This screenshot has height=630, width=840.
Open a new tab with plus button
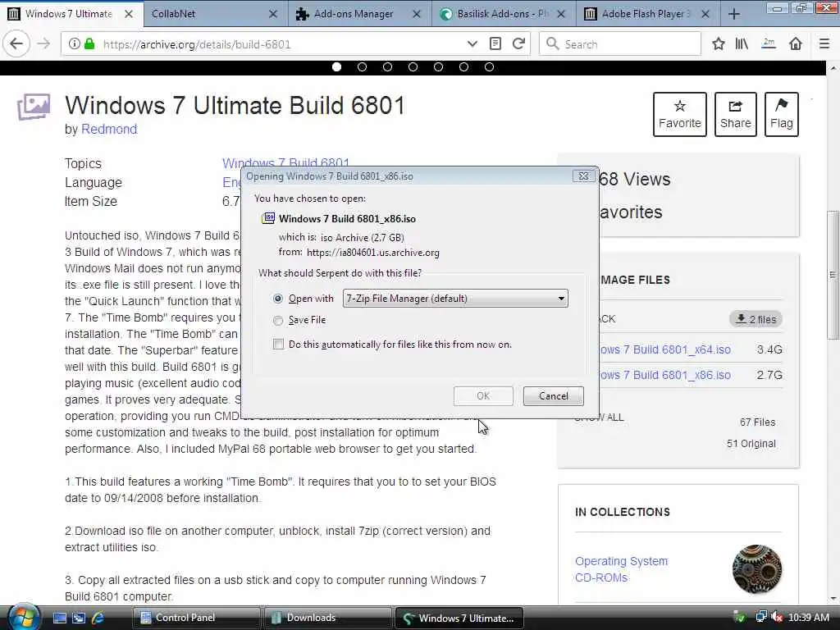[734, 14]
